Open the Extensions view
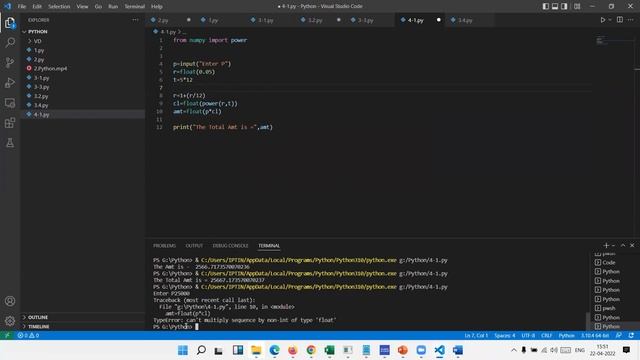Viewport: 640px width, 360px height. click(x=10, y=122)
